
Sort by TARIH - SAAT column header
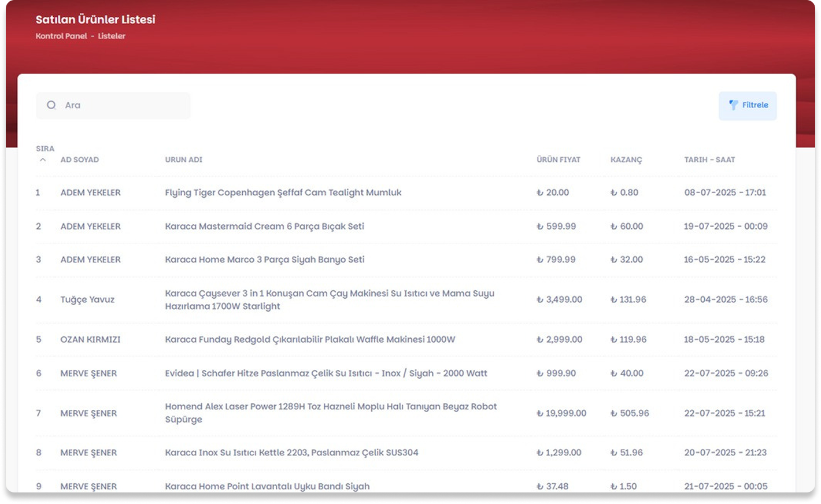709,160
